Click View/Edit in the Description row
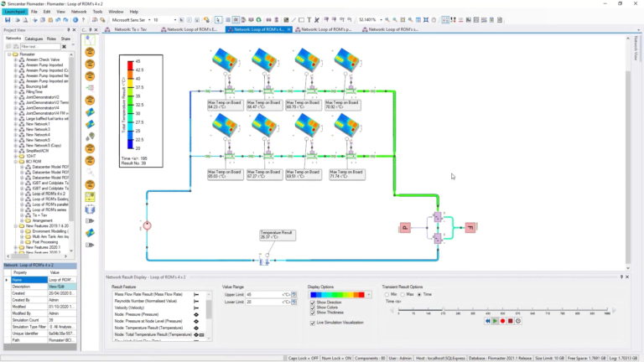 [62, 287]
